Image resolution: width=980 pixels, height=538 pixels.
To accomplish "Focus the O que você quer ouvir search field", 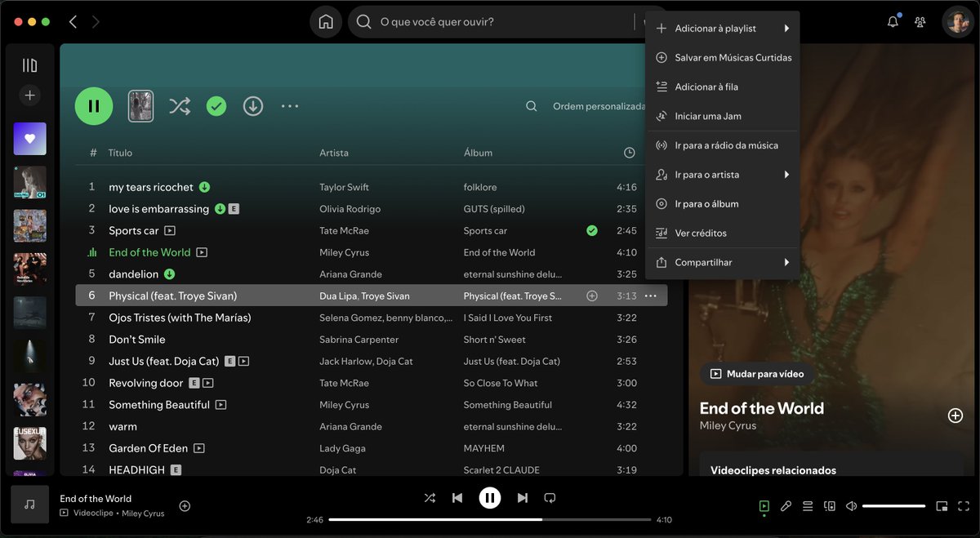I will 490,22.
